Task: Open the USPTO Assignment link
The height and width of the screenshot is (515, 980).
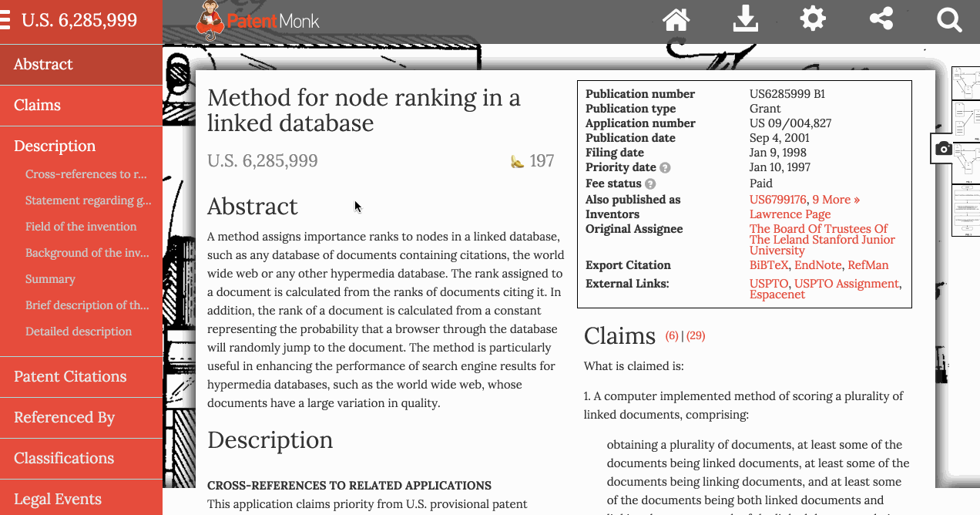Action: click(x=847, y=284)
